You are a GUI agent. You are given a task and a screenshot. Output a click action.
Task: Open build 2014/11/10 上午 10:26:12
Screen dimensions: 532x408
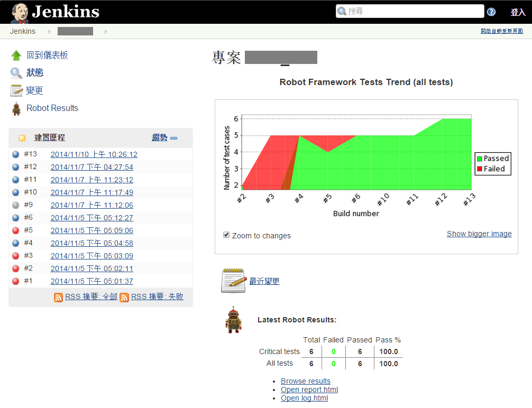[94, 155]
